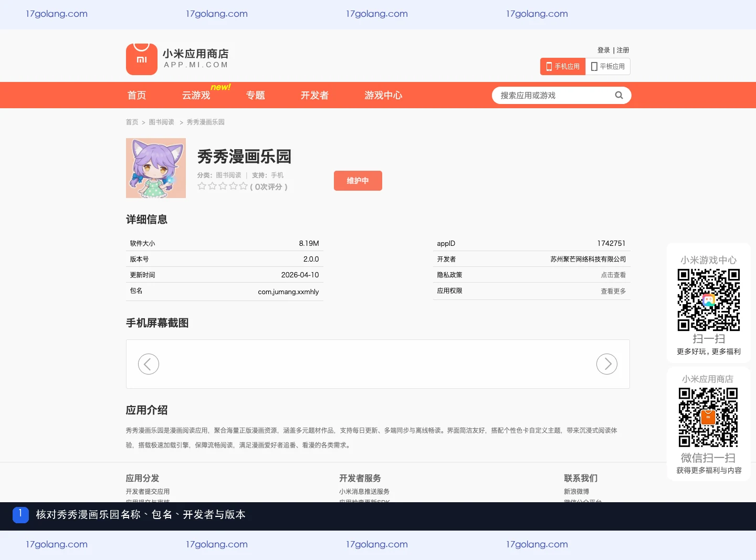Open the 秀秀漫画乐园 app icon image
Viewport: 756px width, 560px height.
click(156, 168)
